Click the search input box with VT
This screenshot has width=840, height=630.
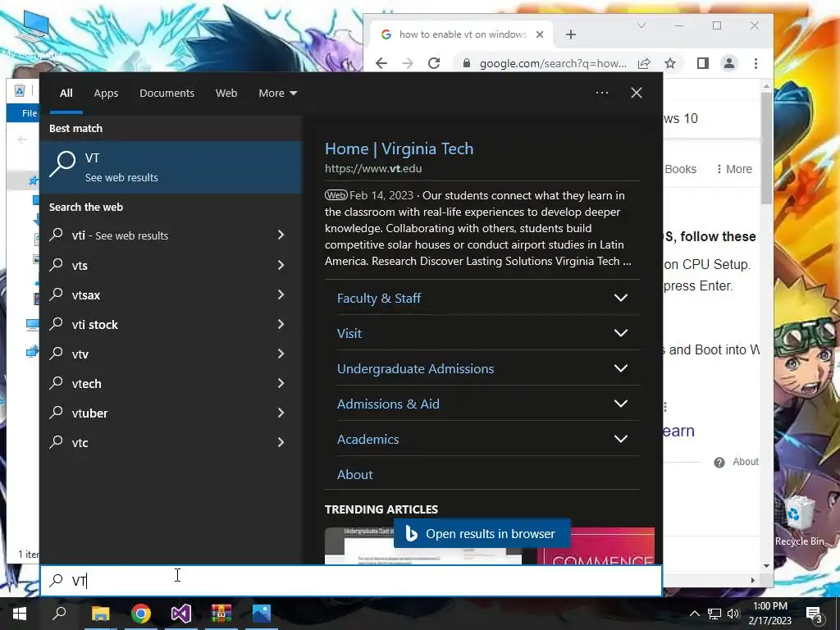pos(351,580)
